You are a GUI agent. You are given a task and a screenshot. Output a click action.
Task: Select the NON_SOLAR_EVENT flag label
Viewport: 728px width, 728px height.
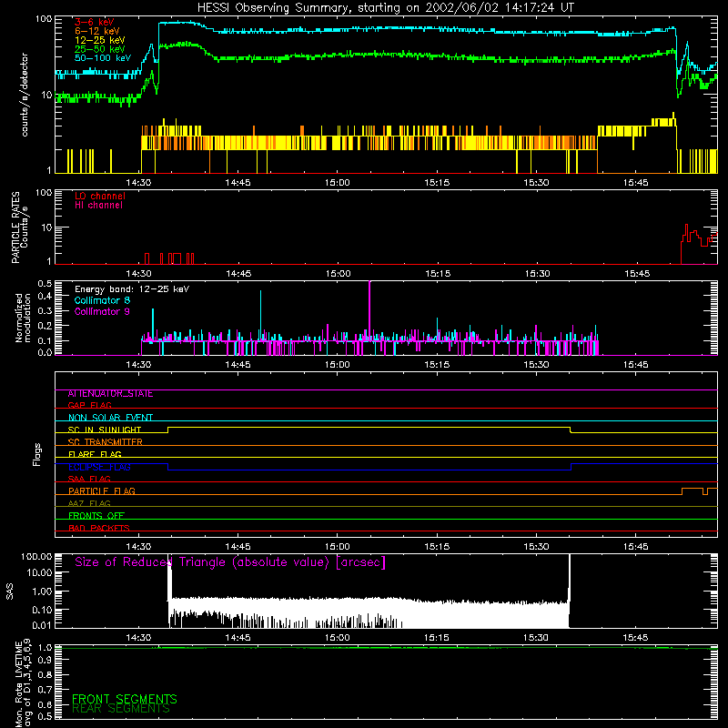[110, 418]
